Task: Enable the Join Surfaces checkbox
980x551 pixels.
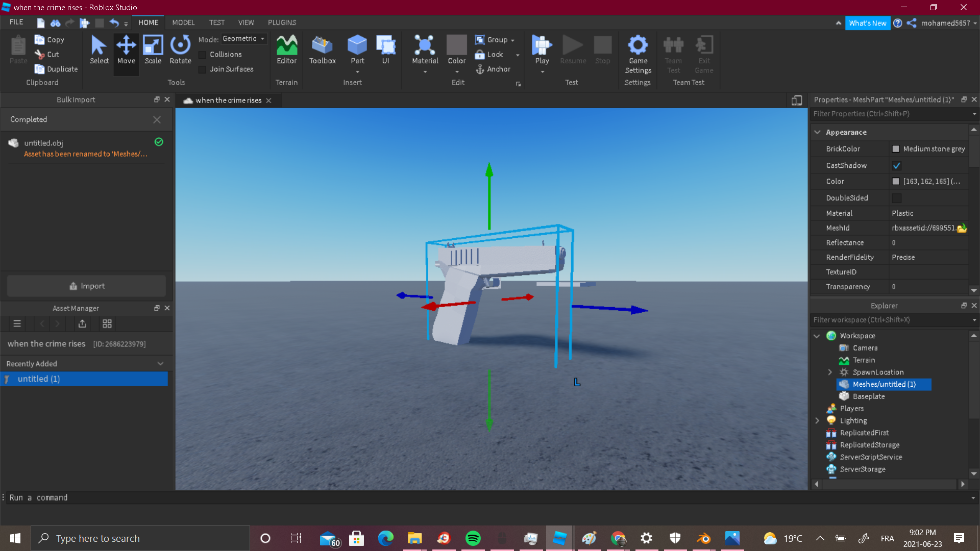Action: pyautogui.click(x=203, y=69)
